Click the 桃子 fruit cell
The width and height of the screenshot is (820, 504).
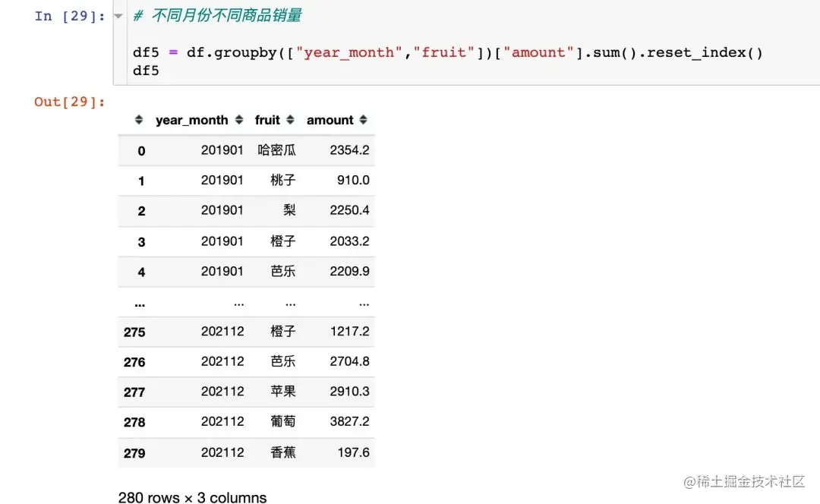283,180
